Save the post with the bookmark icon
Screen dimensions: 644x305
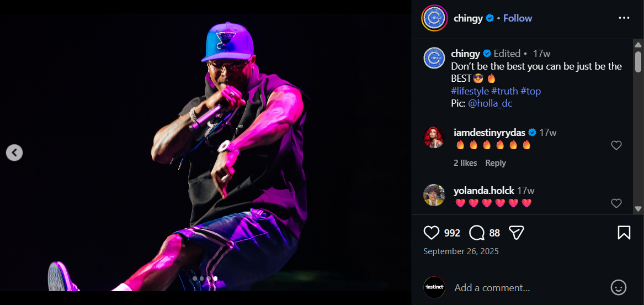(624, 233)
